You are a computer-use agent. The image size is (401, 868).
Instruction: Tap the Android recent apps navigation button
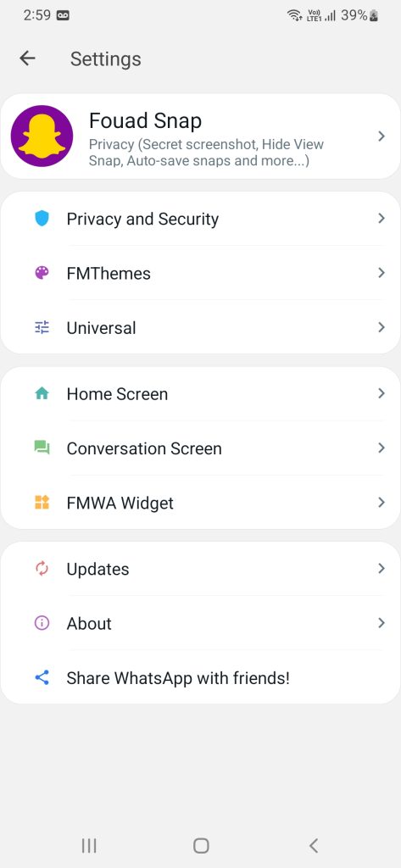point(89,845)
